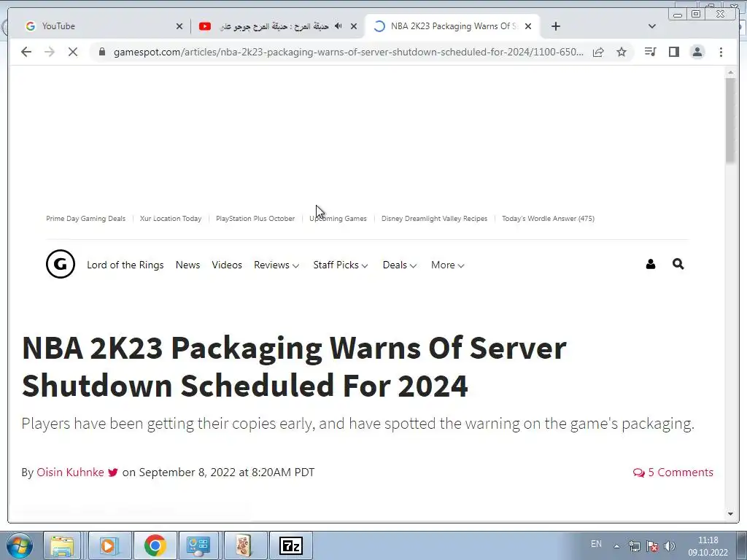The height and width of the screenshot is (560, 747).
Task: Click the forward navigation arrow
Action: pos(50,52)
